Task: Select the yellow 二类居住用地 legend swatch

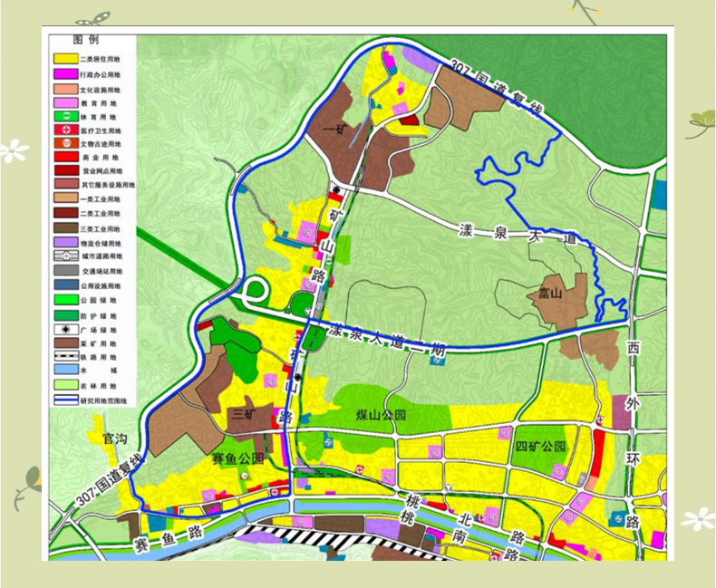Action: [x=64, y=59]
